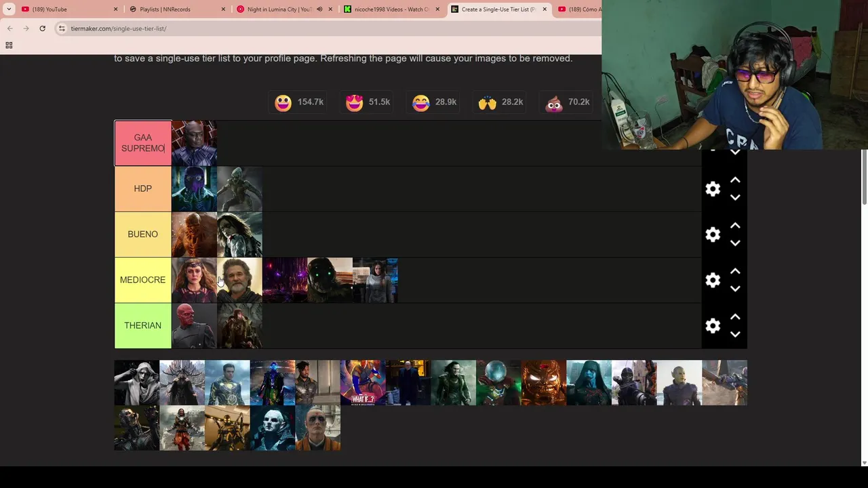The height and width of the screenshot is (488, 868).
Task: Reload the tiermaker page
Action: [42, 28]
